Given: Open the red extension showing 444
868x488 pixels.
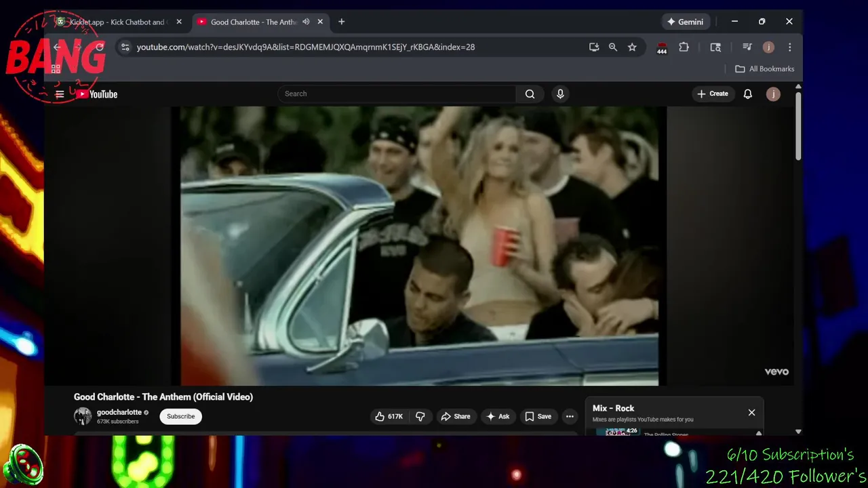Looking at the screenshot, I should click(662, 47).
